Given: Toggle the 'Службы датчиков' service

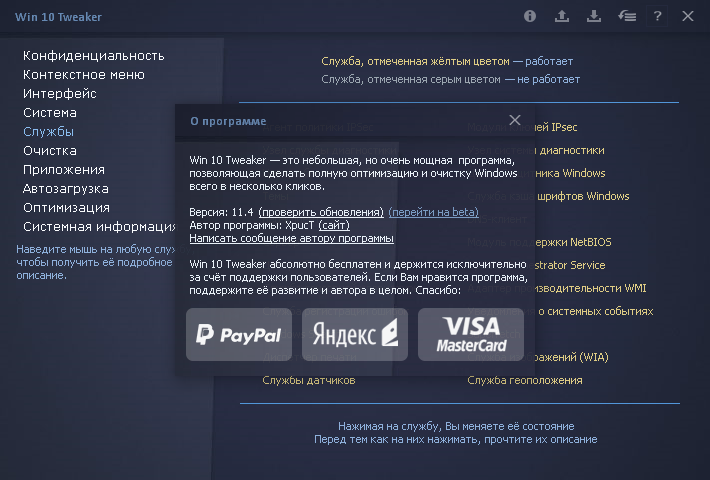Looking at the screenshot, I should pos(309,380).
